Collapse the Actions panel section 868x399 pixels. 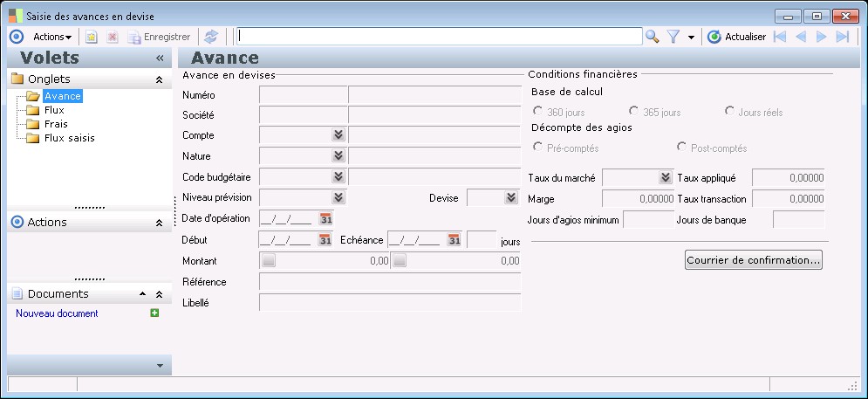pos(159,223)
